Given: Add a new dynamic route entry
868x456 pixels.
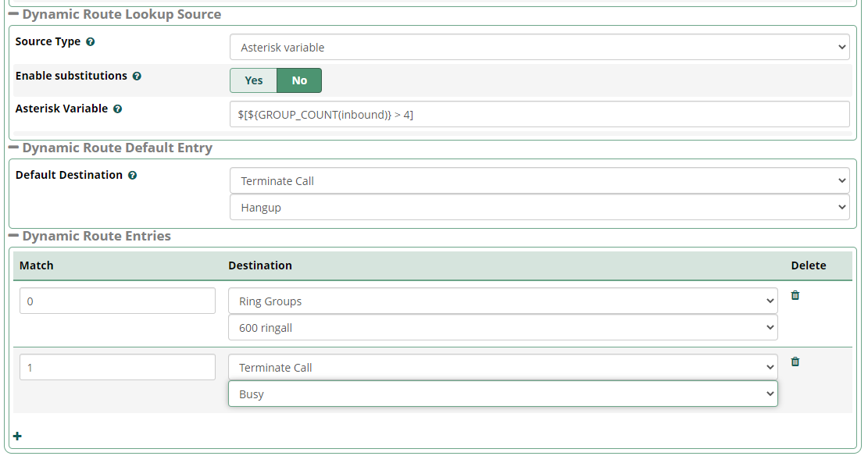Looking at the screenshot, I should 17,436.
